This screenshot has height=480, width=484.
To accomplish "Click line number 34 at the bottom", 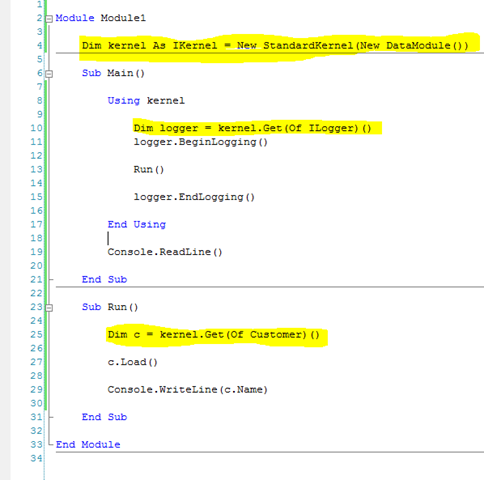I will click(x=36, y=459).
